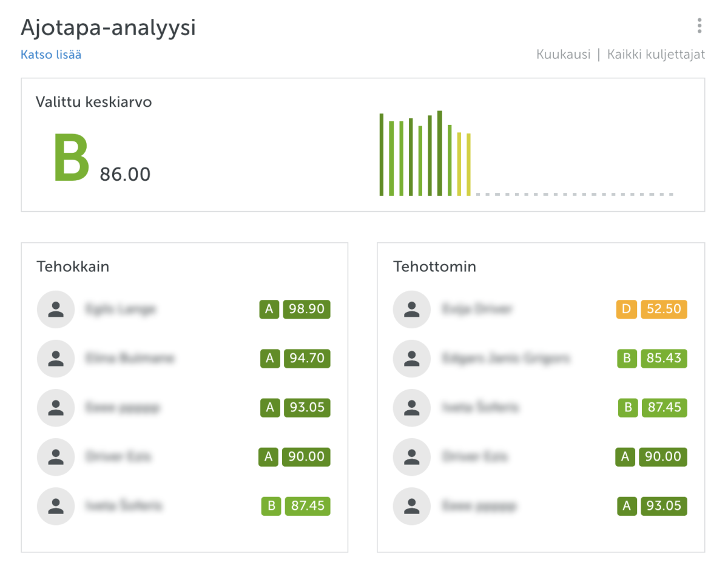Image resolution: width=728 pixels, height=582 pixels.
Task: Select the 94.70 score in Tehokkain list
Action: pyautogui.click(x=307, y=359)
